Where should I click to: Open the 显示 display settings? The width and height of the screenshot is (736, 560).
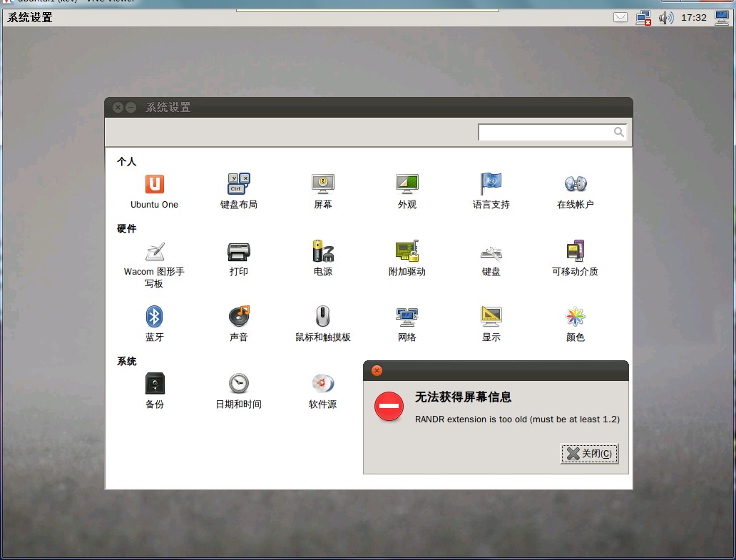491,324
